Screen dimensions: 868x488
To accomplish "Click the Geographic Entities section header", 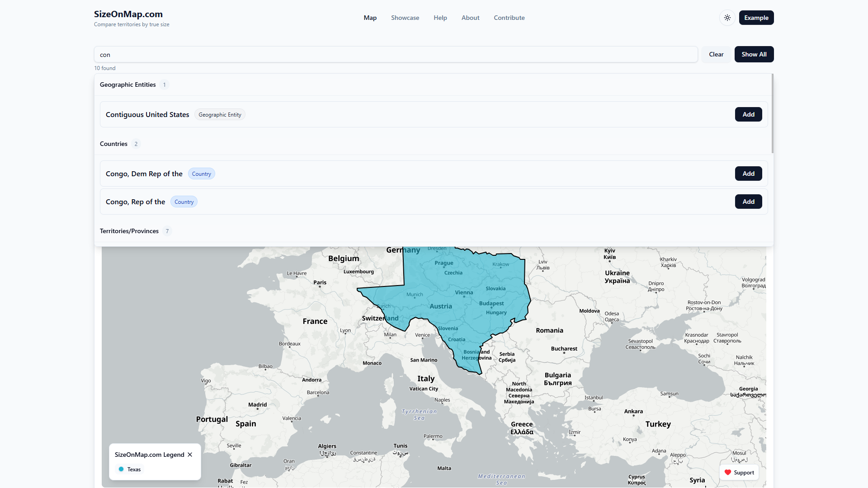I will (x=128, y=84).
